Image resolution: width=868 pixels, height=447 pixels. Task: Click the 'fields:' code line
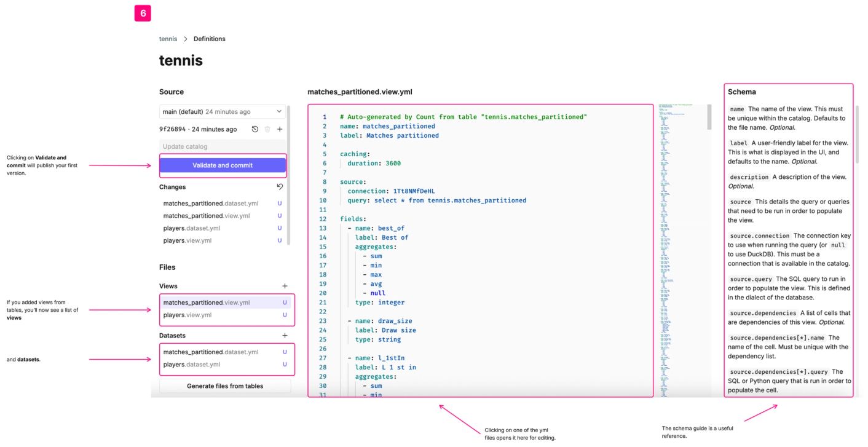pyautogui.click(x=353, y=219)
